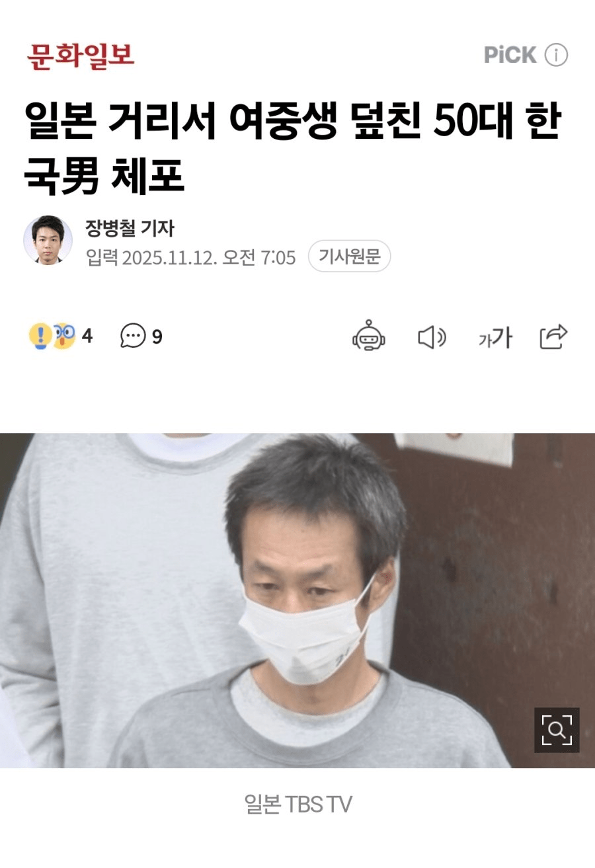Share the article with the share icon
Viewport: 595px width, 868px height.
pyautogui.click(x=554, y=336)
